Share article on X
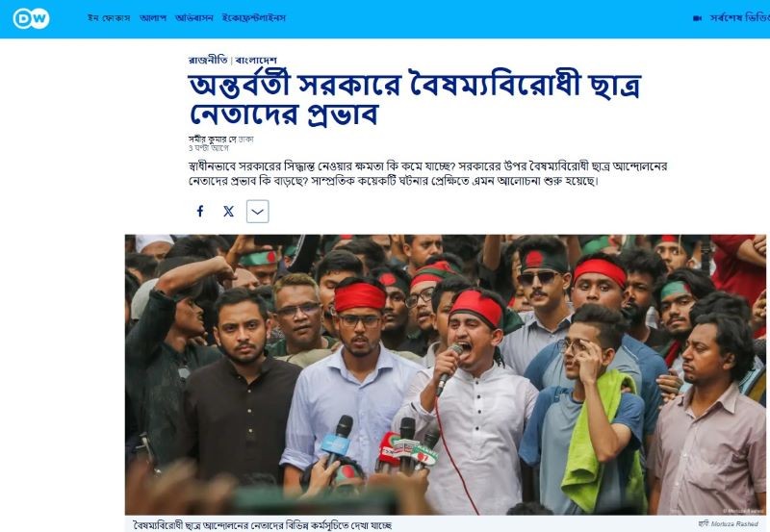The width and height of the screenshot is (770, 532). 229,212
